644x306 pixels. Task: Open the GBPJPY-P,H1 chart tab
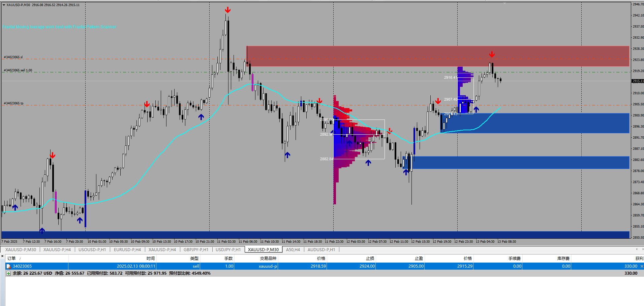click(x=196, y=250)
